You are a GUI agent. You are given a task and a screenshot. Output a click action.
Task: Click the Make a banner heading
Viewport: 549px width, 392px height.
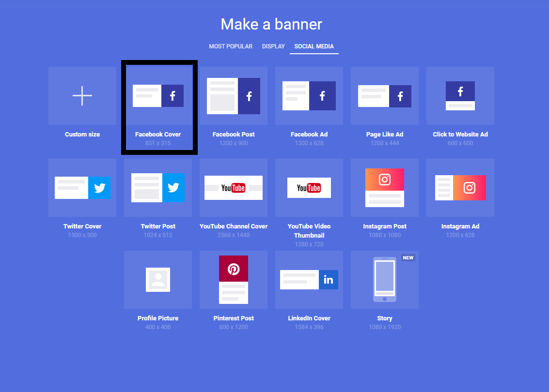[x=271, y=24]
